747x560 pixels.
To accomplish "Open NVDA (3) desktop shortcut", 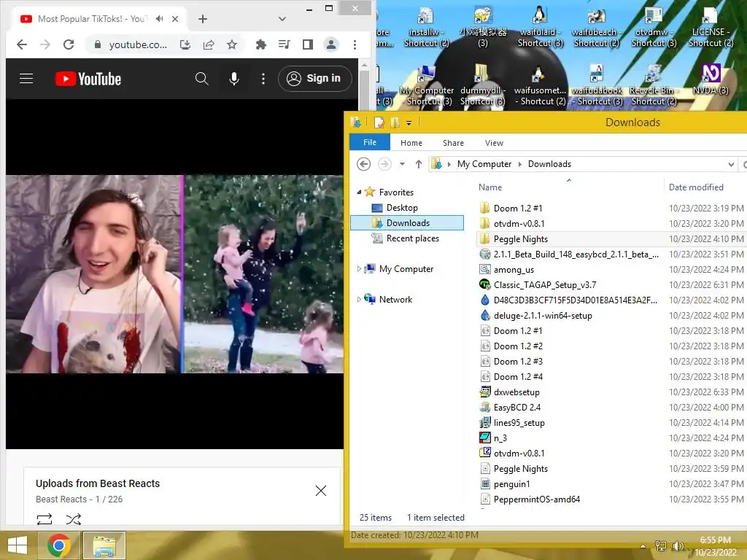I will [x=711, y=79].
